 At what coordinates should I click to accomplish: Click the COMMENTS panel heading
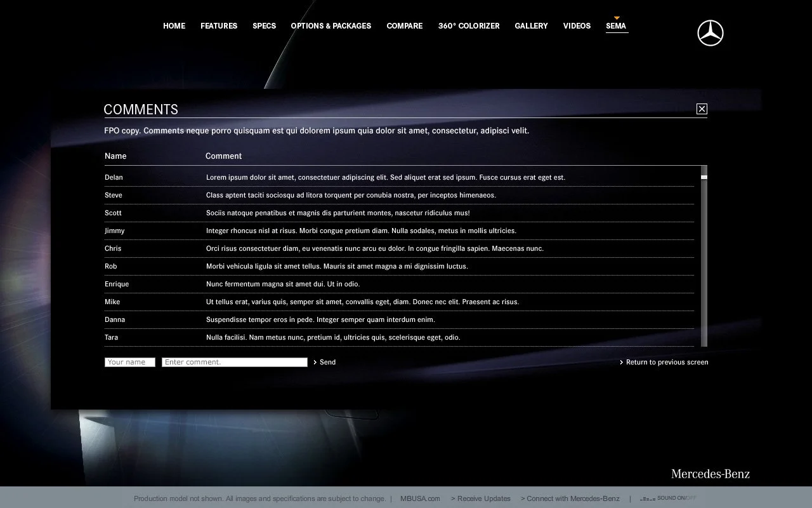(x=141, y=109)
